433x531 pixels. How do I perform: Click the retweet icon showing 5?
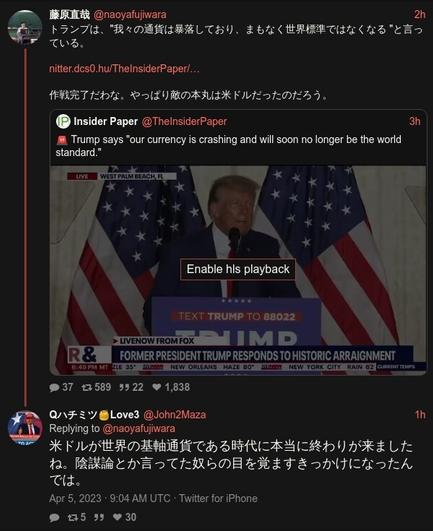(72, 517)
